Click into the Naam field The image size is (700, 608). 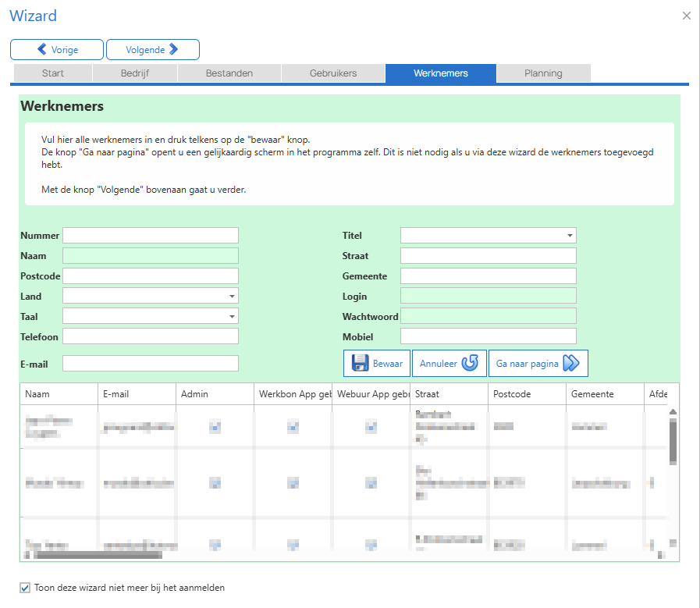151,256
